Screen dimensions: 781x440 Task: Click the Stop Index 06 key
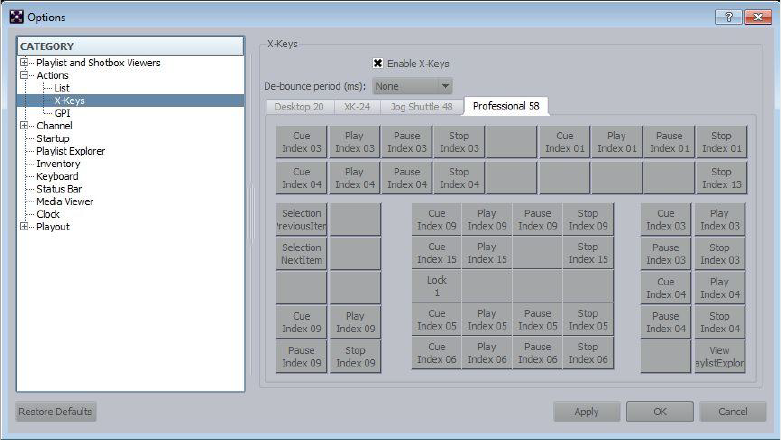pyautogui.click(x=588, y=353)
